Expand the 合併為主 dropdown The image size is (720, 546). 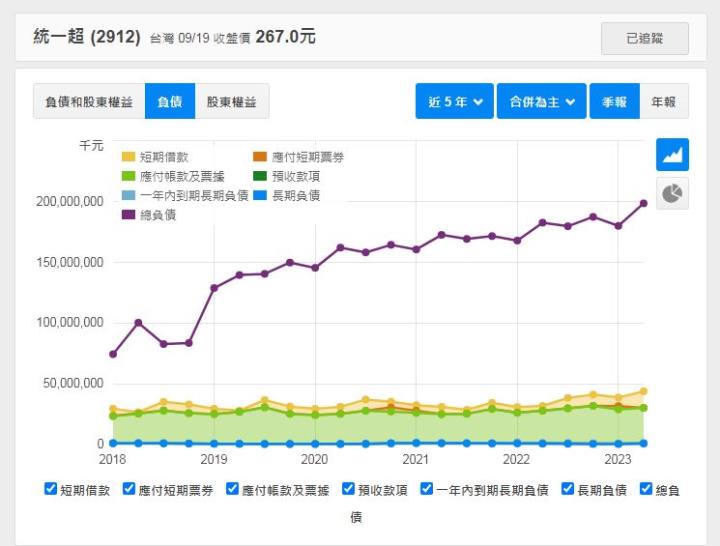[540, 101]
